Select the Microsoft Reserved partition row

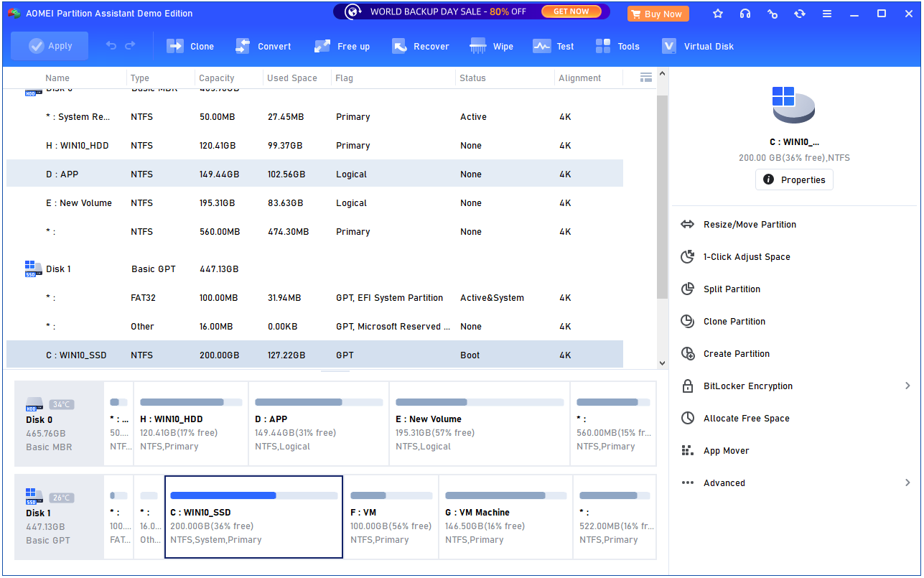pyautogui.click(x=314, y=327)
